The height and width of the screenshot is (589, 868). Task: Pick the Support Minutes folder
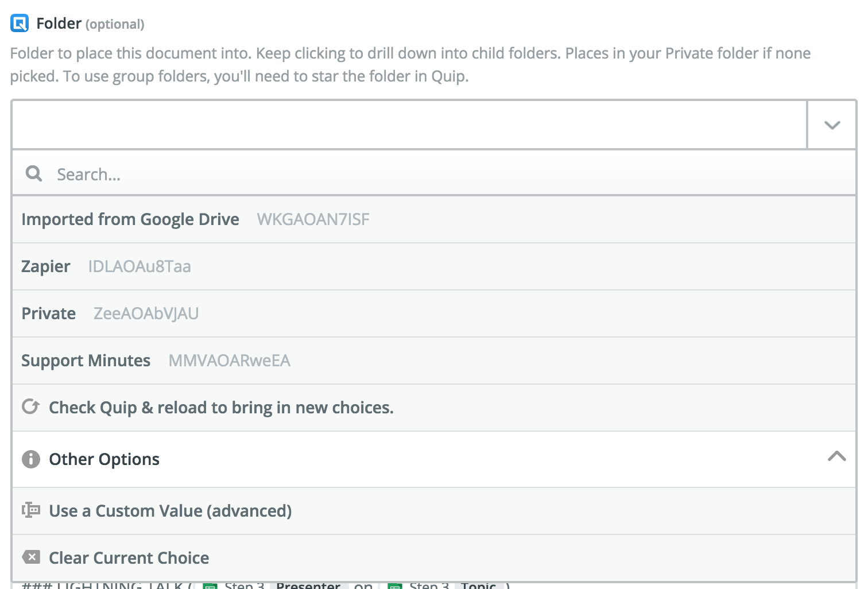(434, 361)
